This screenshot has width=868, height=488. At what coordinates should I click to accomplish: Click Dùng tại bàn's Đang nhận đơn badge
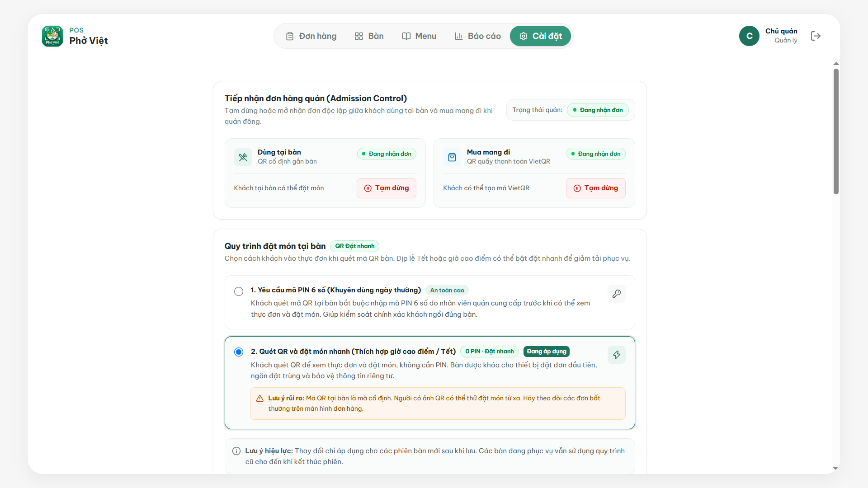[387, 154]
